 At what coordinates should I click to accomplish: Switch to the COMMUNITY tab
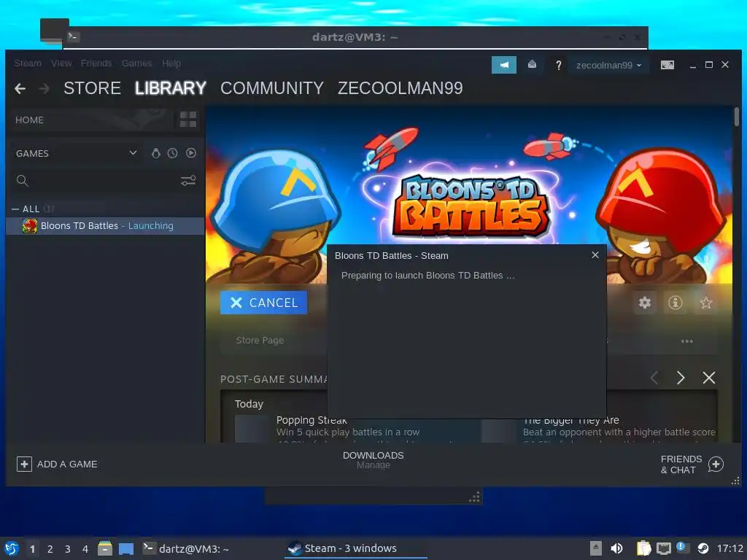272,88
